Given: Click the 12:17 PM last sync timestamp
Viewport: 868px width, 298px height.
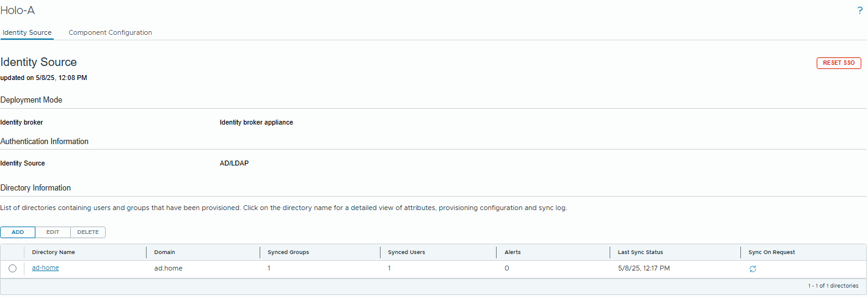Looking at the screenshot, I should [x=644, y=268].
